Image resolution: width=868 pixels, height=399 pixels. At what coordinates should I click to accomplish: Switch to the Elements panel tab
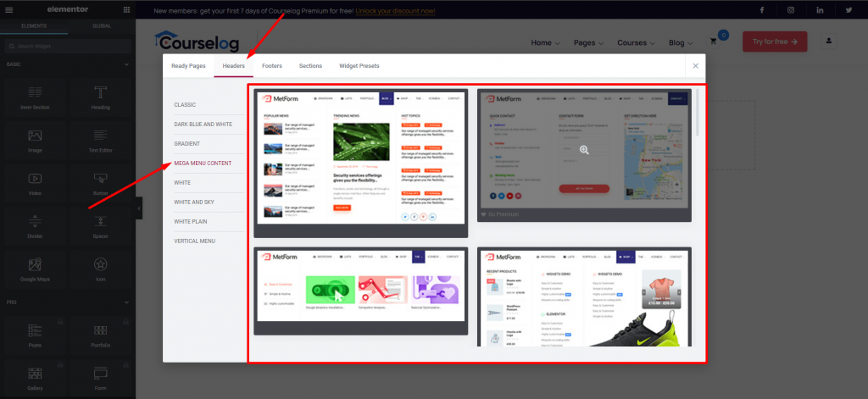(34, 26)
